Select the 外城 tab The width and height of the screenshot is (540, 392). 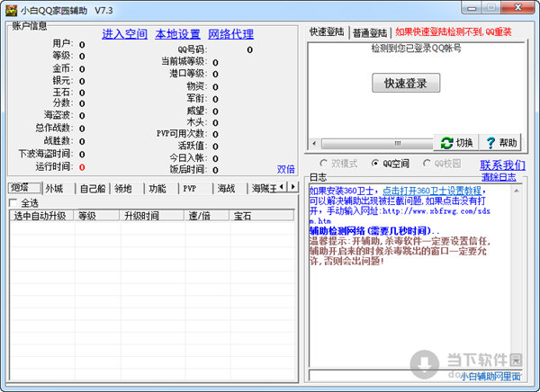coord(58,189)
